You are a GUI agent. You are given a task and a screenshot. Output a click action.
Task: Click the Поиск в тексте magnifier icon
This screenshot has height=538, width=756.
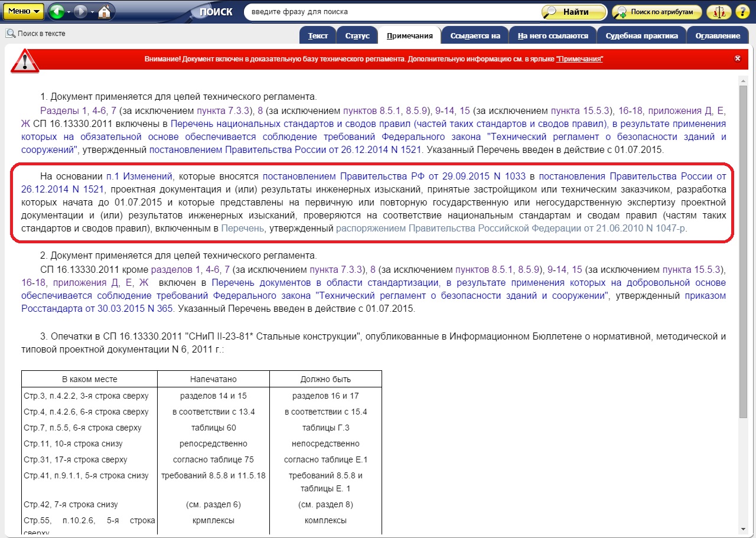click(x=11, y=34)
